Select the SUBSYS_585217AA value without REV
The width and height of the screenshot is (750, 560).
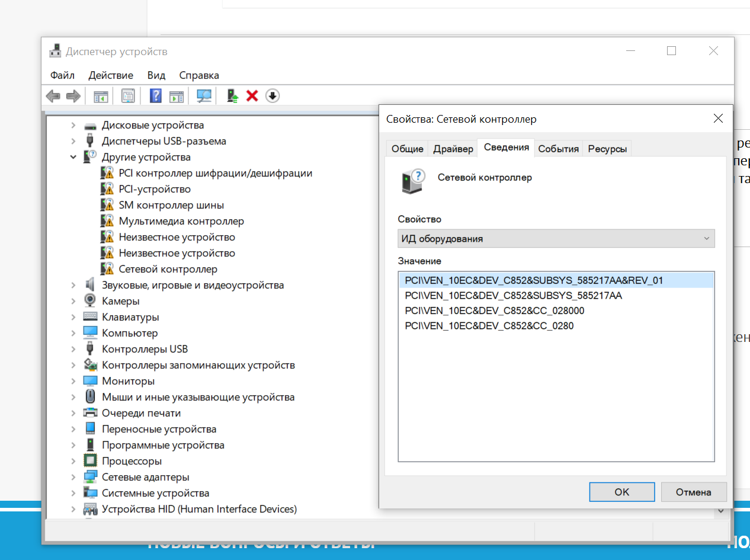(513, 295)
